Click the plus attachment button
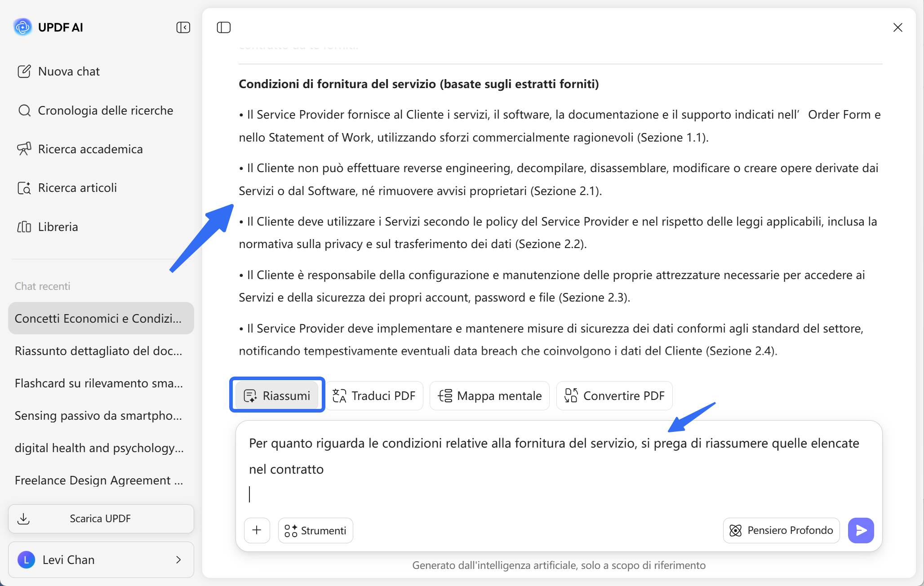 [257, 530]
